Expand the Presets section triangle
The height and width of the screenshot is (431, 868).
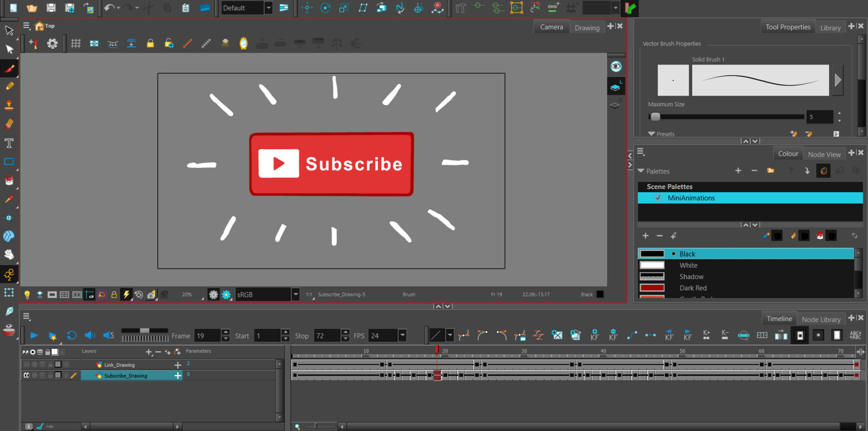click(652, 134)
